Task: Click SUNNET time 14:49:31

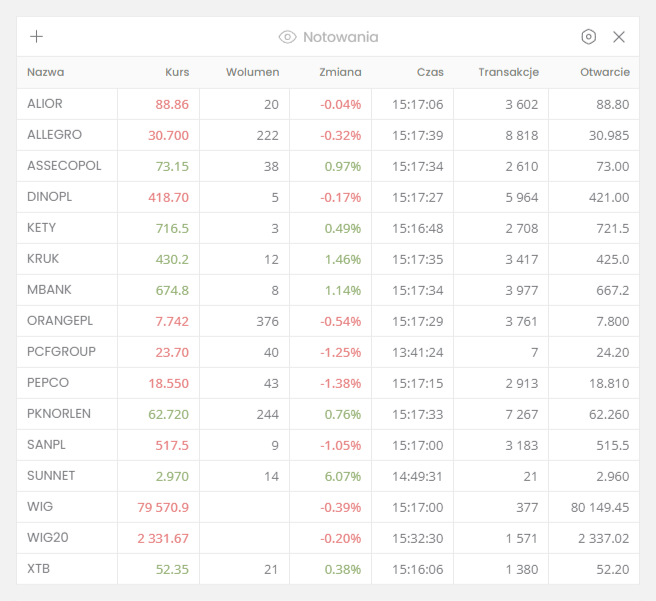Action: [x=417, y=476]
